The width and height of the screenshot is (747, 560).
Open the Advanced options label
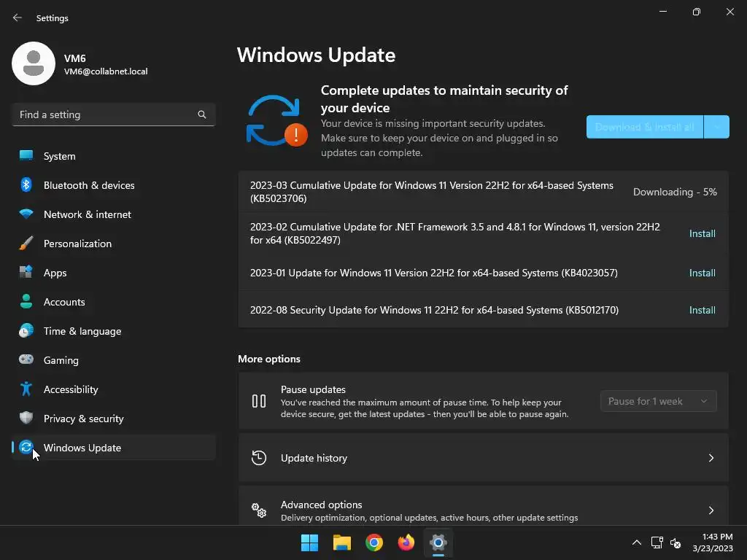pos(322,505)
